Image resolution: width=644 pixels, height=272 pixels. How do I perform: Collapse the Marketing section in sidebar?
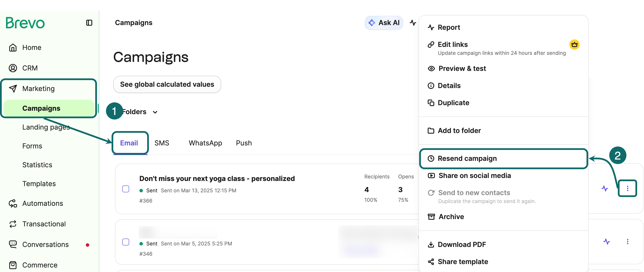pos(38,89)
